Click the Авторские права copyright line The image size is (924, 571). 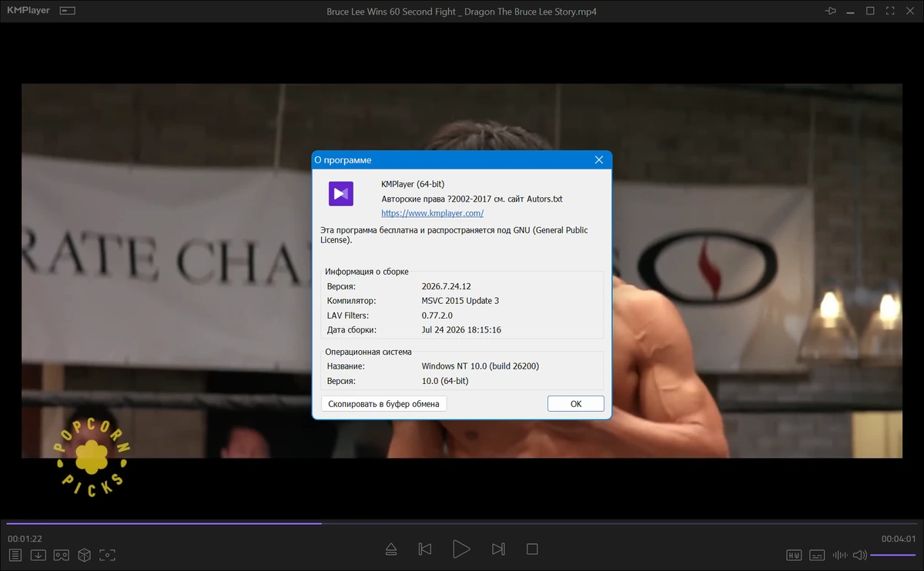click(472, 199)
